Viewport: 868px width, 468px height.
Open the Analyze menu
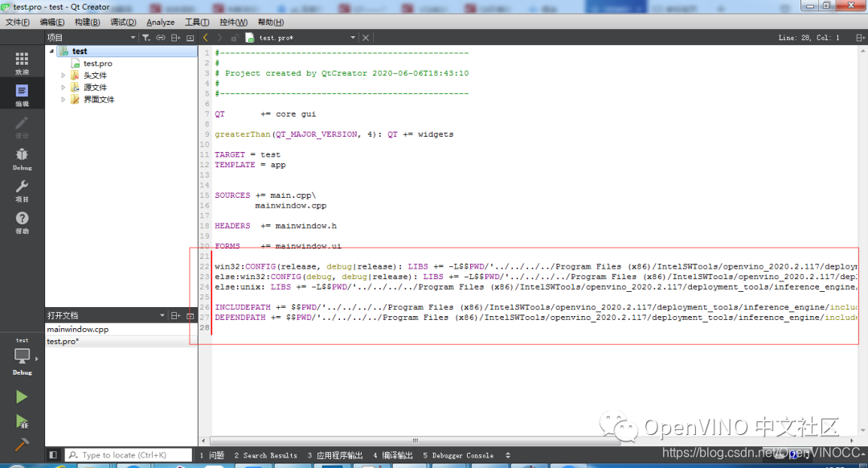[x=161, y=23]
